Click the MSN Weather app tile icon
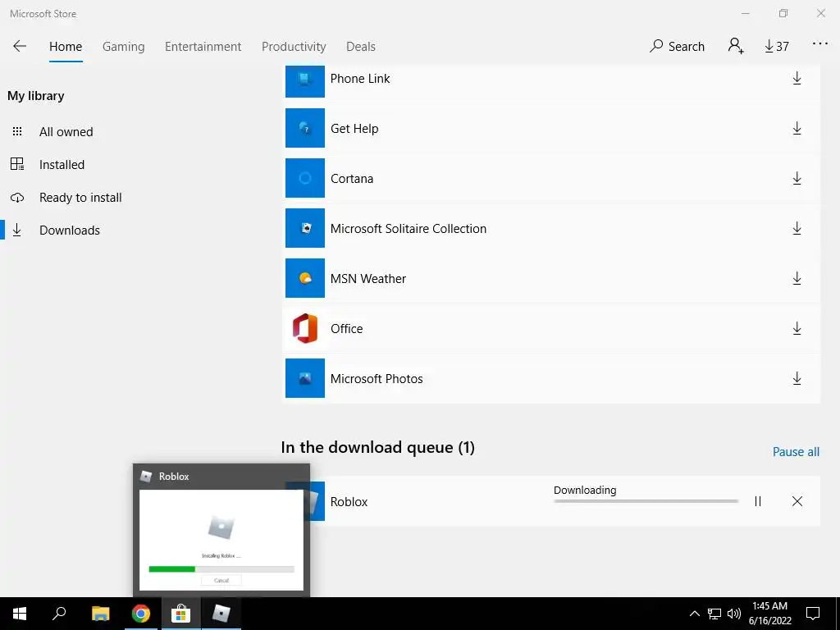The height and width of the screenshot is (630, 840). (305, 278)
